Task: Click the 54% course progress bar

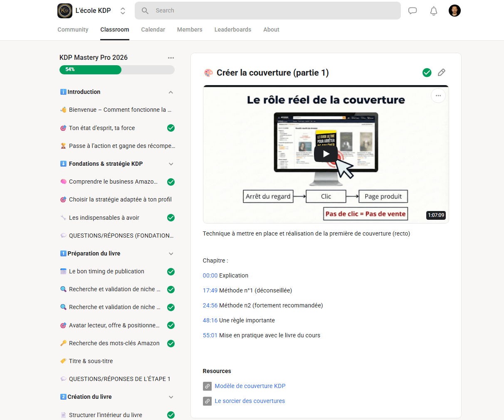Action: [x=117, y=69]
